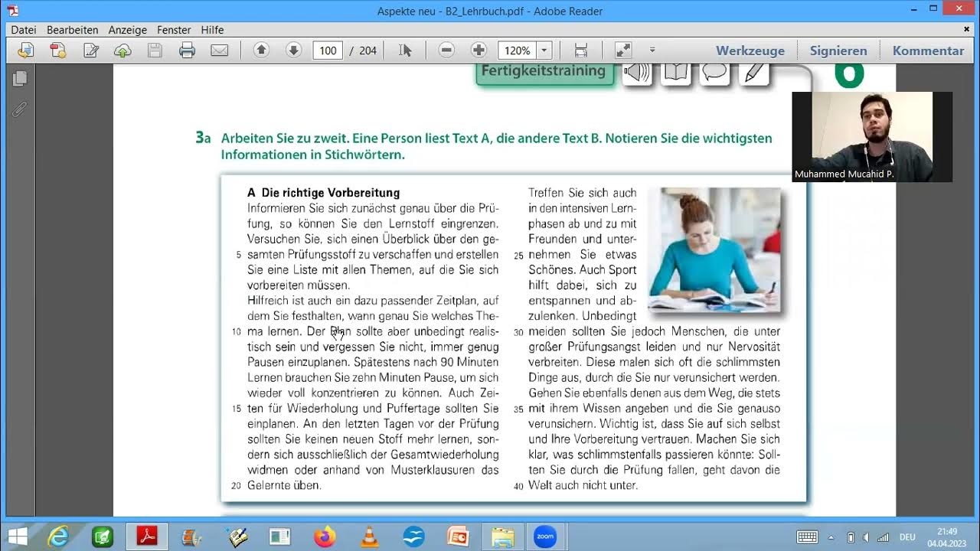Switch to Zoom in the taskbar
Screen dimensions: 980x551
click(545, 536)
